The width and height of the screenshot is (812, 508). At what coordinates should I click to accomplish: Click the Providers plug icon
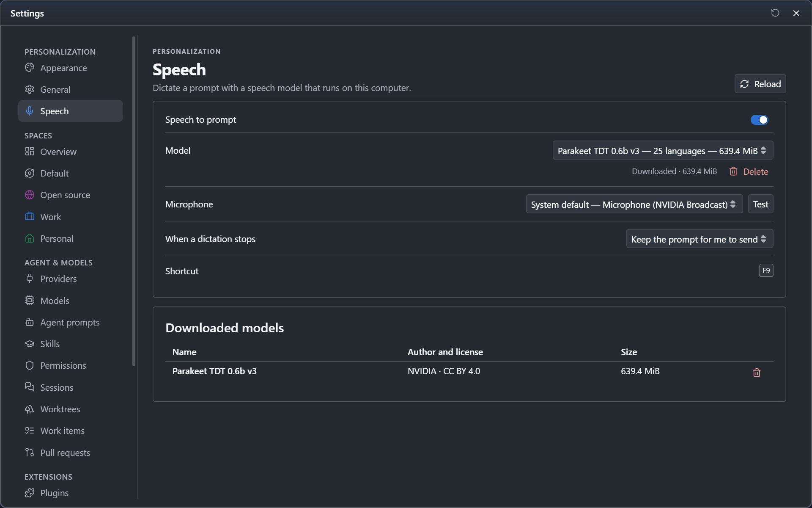coord(30,279)
